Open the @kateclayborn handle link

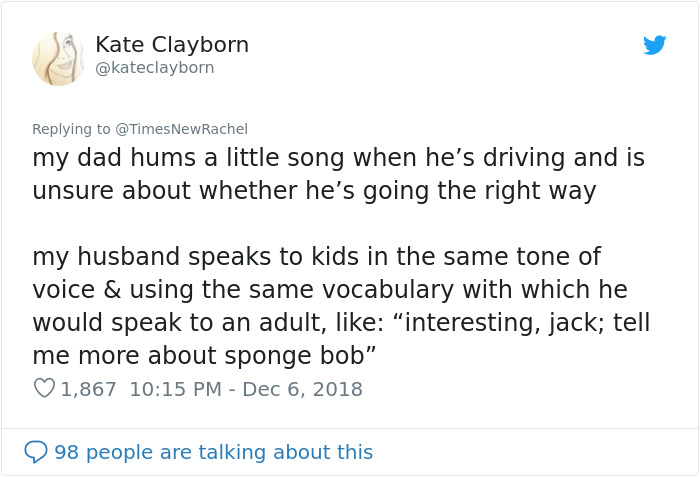pyautogui.click(x=154, y=68)
